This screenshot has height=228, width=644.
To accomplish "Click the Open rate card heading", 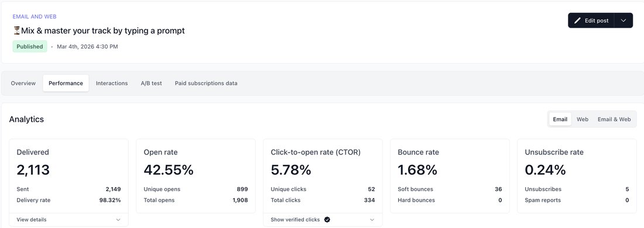I will [x=160, y=152].
